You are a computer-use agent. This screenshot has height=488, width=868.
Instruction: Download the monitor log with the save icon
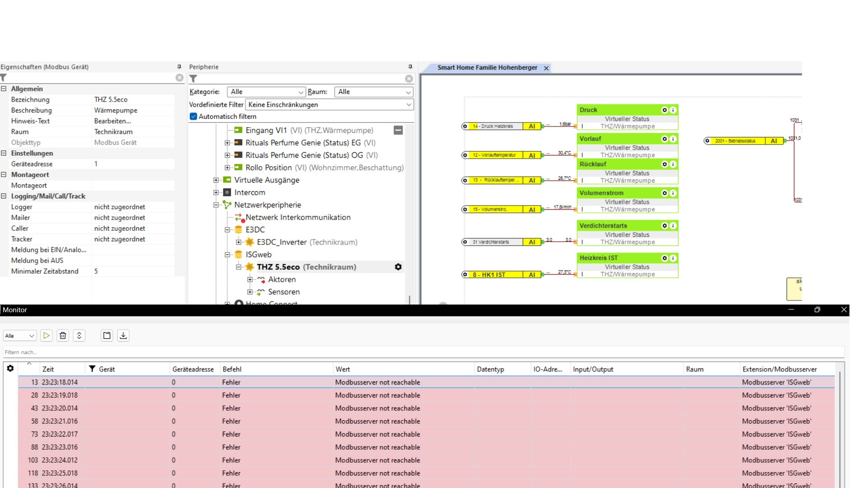[123, 335]
